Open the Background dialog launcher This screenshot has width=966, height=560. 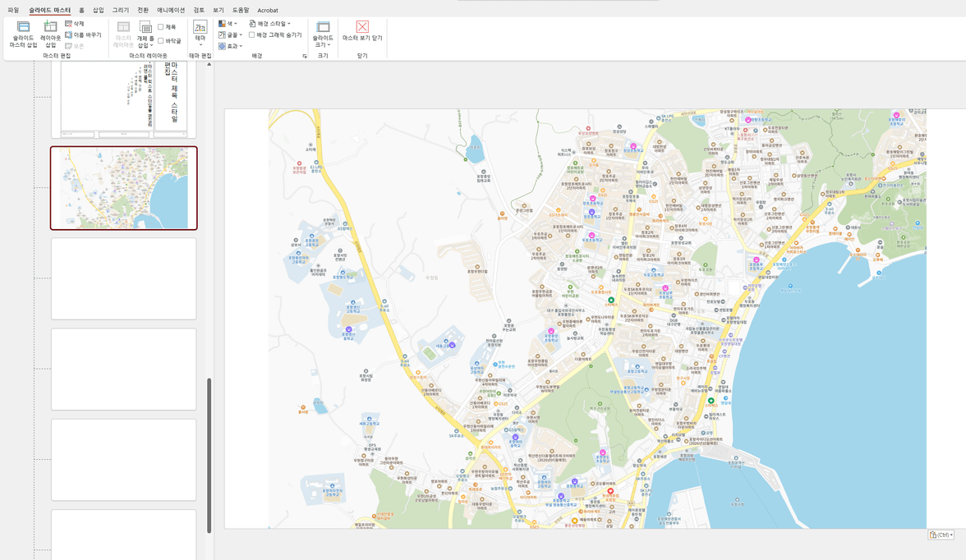pos(305,56)
